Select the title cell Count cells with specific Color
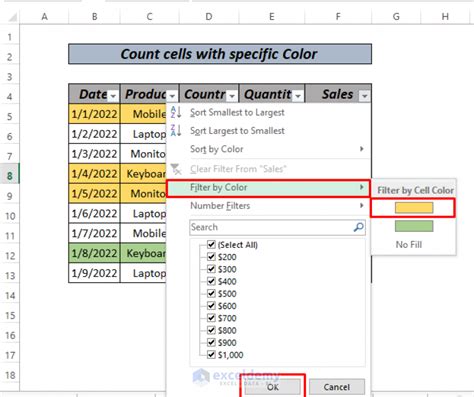This screenshot has height=397, width=474. point(220,54)
